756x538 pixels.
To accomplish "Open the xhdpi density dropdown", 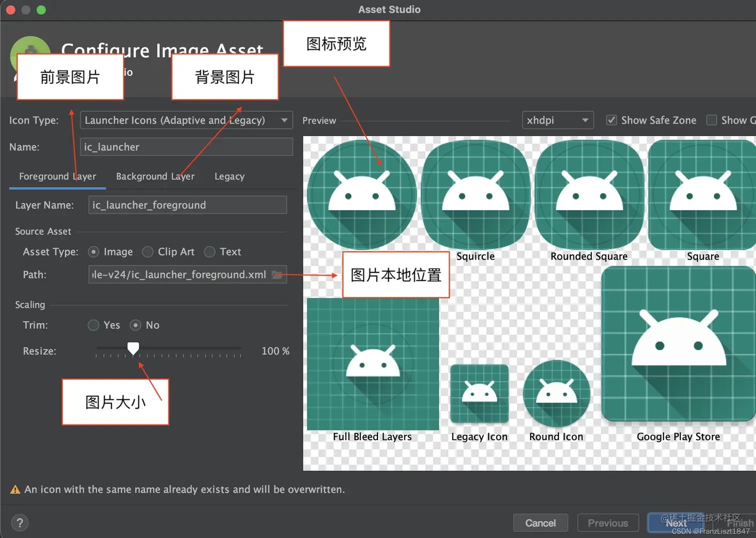I will click(x=557, y=120).
